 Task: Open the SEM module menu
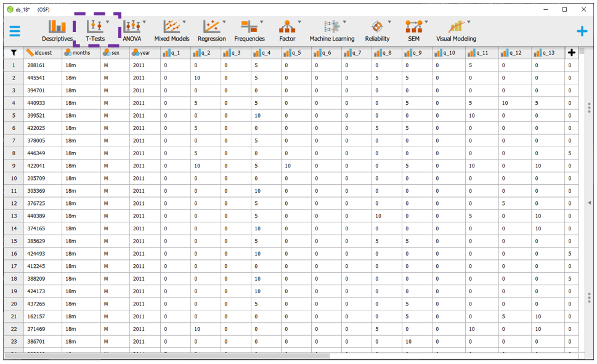pyautogui.click(x=413, y=30)
